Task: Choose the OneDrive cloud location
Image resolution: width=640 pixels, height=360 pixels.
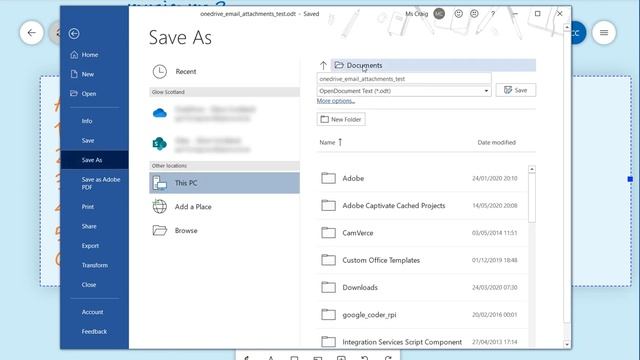Action: [224, 113]
